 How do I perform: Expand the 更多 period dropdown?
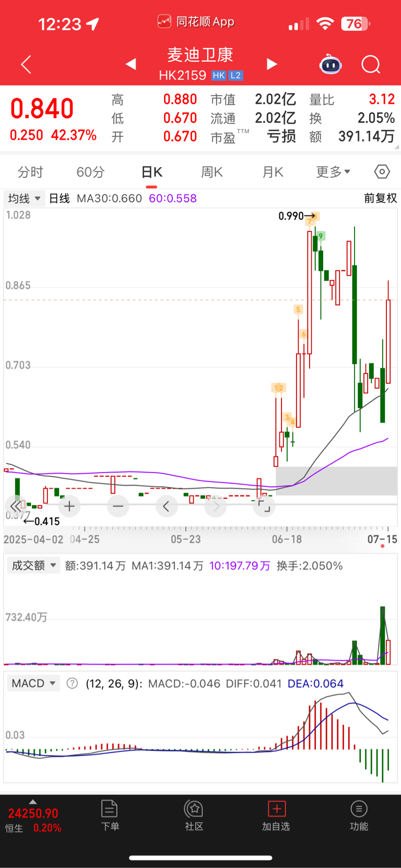pos(333,172)
